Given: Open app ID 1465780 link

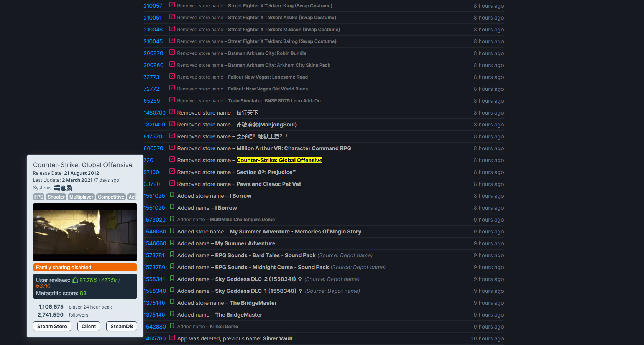Looking at the screenshot, I should coord(155,338).
